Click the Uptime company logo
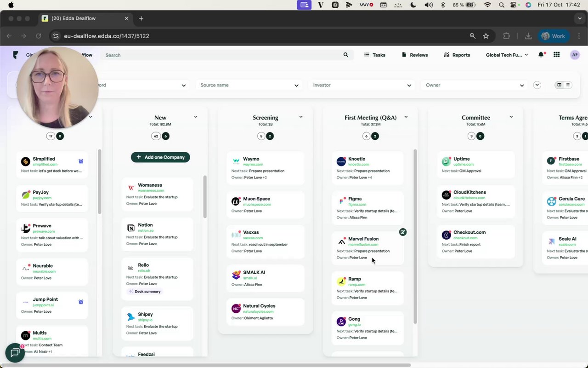Screen dimensions: 588x368 tap(447, 161)
